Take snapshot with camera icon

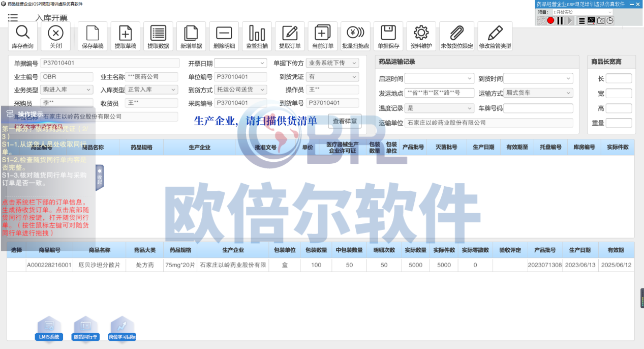pos(601,20)
